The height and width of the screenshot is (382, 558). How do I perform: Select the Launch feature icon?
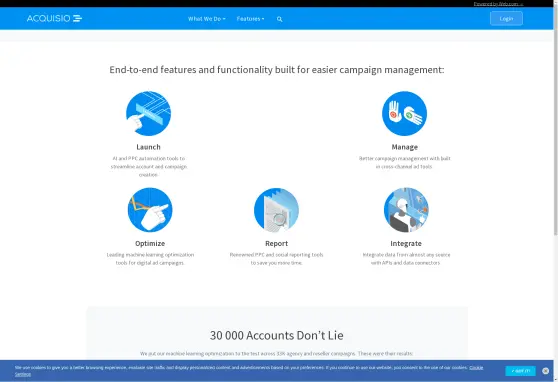coord(148,113)
